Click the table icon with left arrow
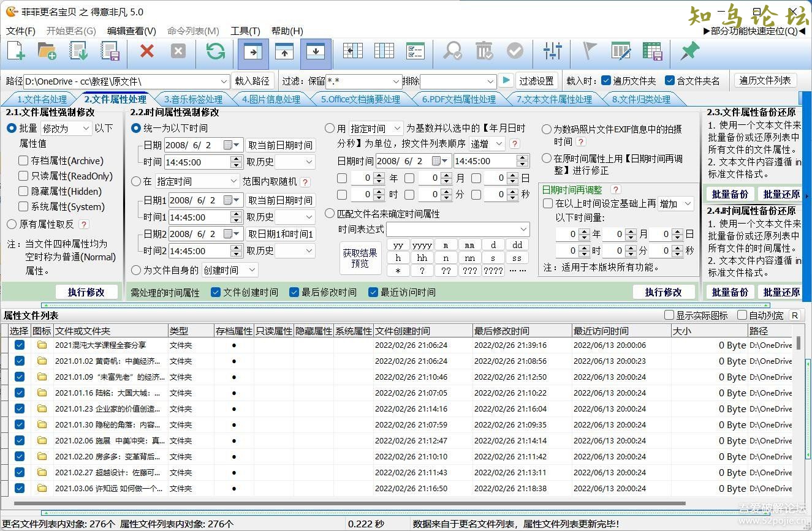 click(353, 51)
